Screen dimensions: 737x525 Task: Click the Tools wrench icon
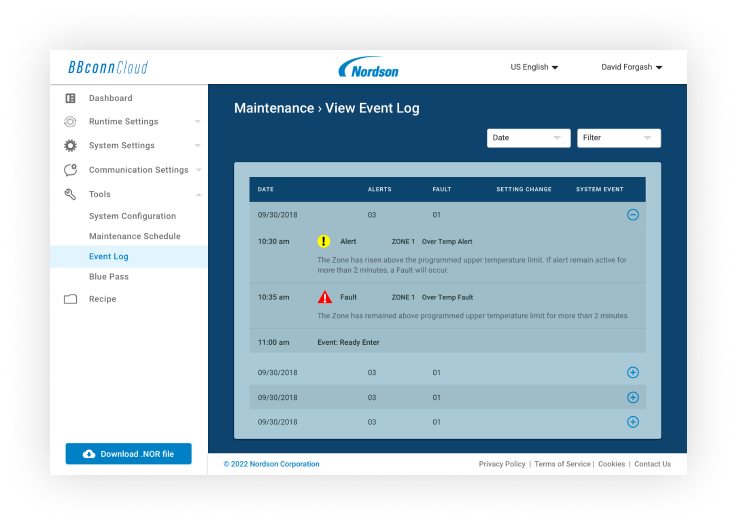70,194
